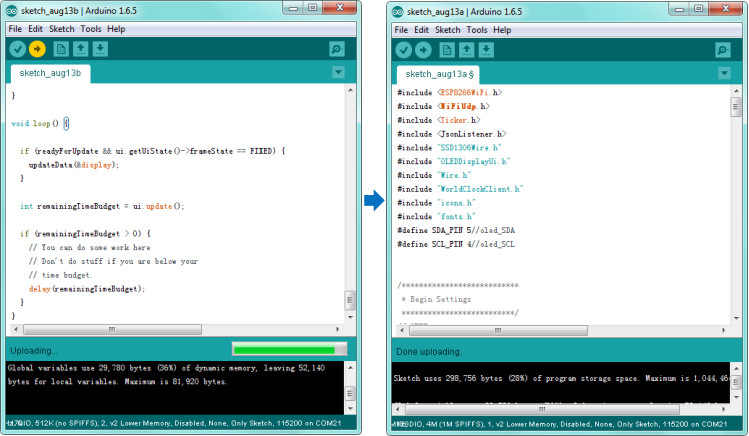
Task: Click Verify checkmark in sketch_aug13a window
Action: click(x=404, y=50)
